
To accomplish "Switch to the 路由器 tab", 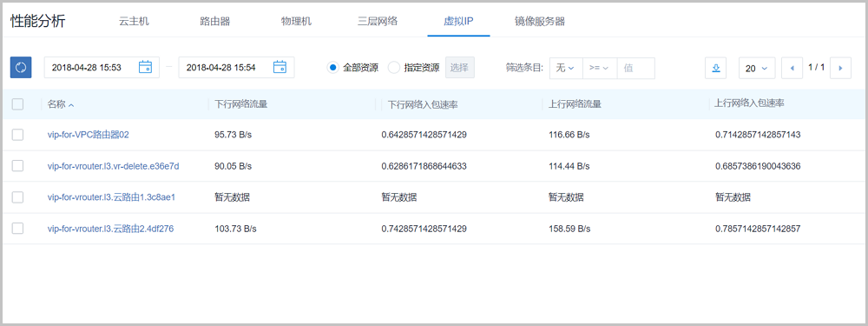I will click(x=214, y=22).
